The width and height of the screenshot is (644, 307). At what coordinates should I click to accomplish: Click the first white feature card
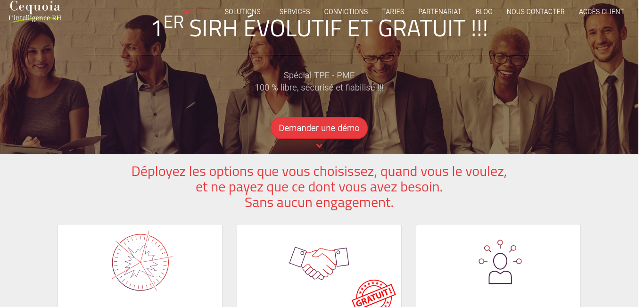click(140, 266)
